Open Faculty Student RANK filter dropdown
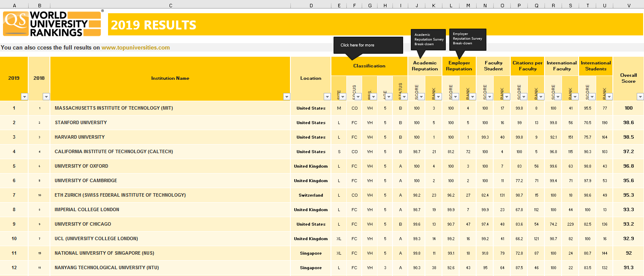Viewport: 644px width, 276px height. pos(506,97)
